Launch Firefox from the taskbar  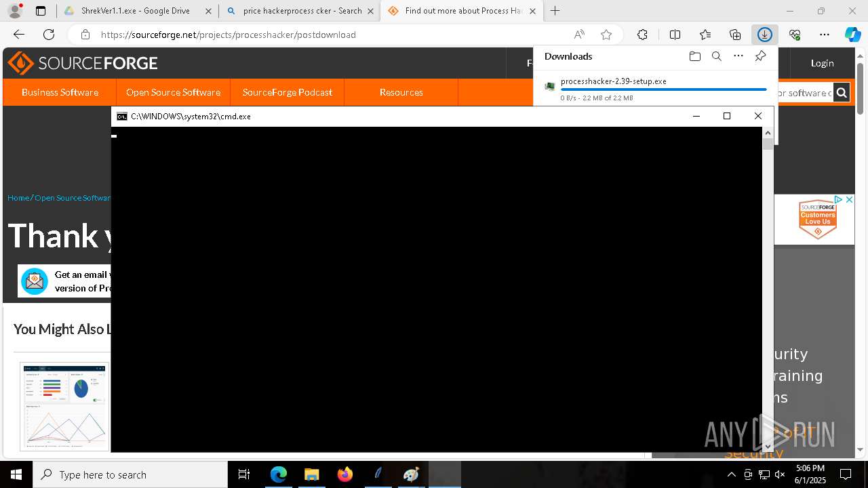point(344,474)
